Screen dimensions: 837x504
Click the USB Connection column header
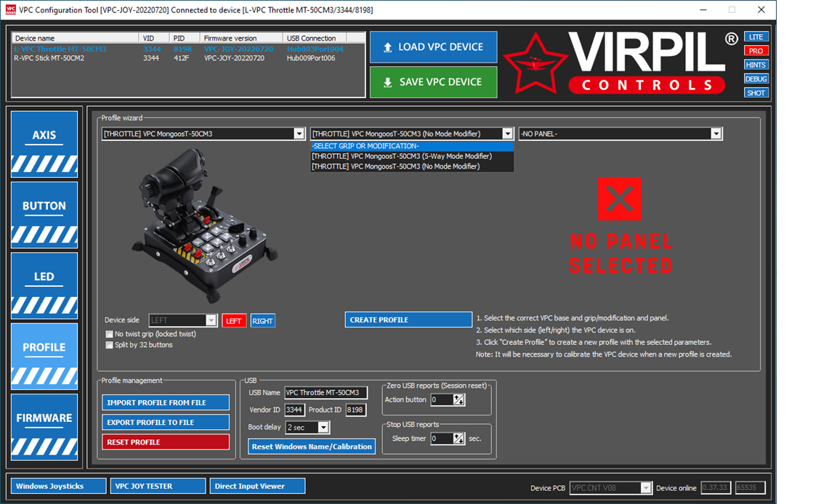315,38
